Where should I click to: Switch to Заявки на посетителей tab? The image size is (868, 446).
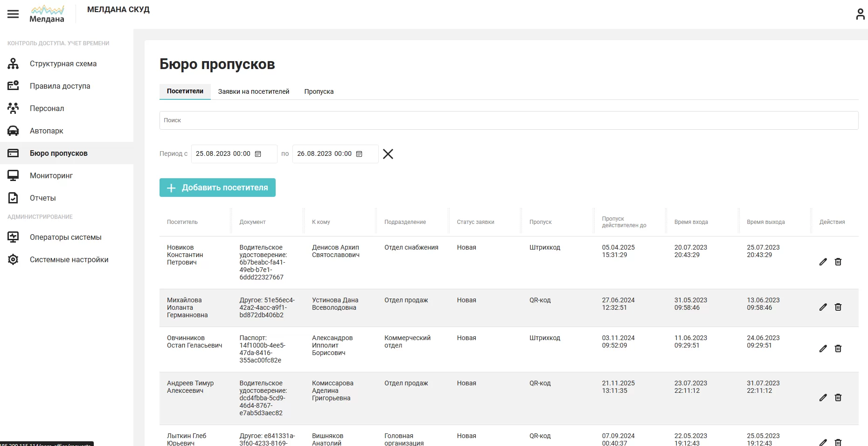click(x=254, y=91)
